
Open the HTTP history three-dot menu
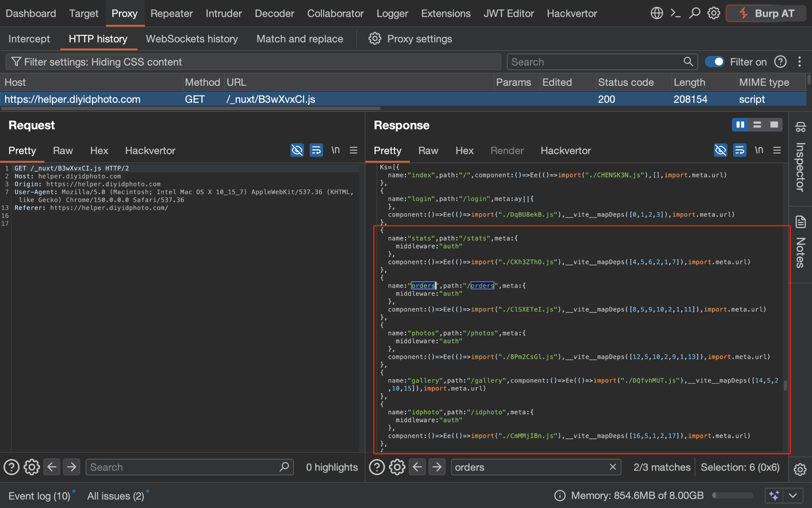pyautogui.click(x=799, y=62)
